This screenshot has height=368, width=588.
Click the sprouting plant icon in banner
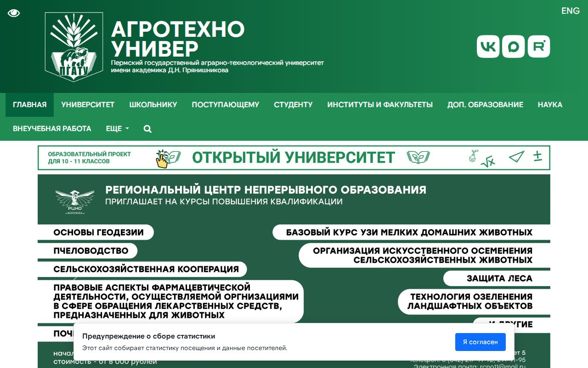point(473,155)
